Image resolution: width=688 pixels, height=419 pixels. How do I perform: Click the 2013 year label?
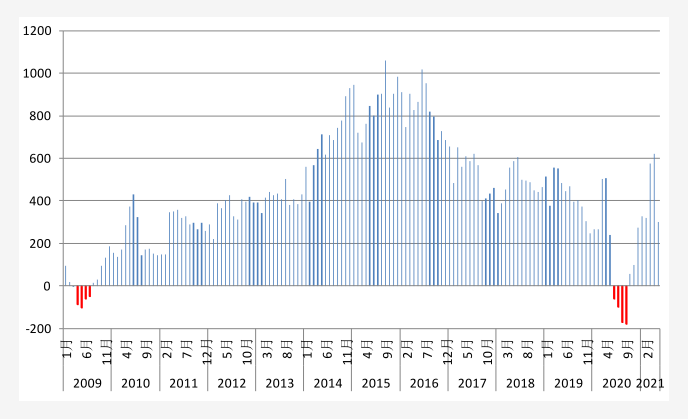(280, 383)
